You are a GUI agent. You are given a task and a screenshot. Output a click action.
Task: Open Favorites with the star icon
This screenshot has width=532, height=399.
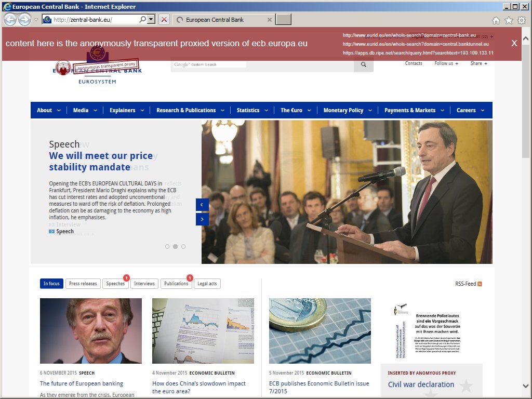(x=509, y=20)
